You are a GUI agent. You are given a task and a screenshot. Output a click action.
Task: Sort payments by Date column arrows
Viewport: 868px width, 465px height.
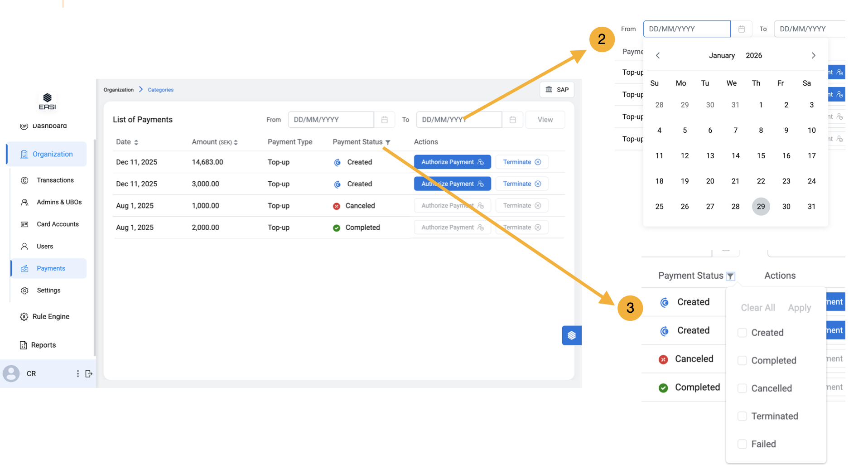(x=136, y=142)
